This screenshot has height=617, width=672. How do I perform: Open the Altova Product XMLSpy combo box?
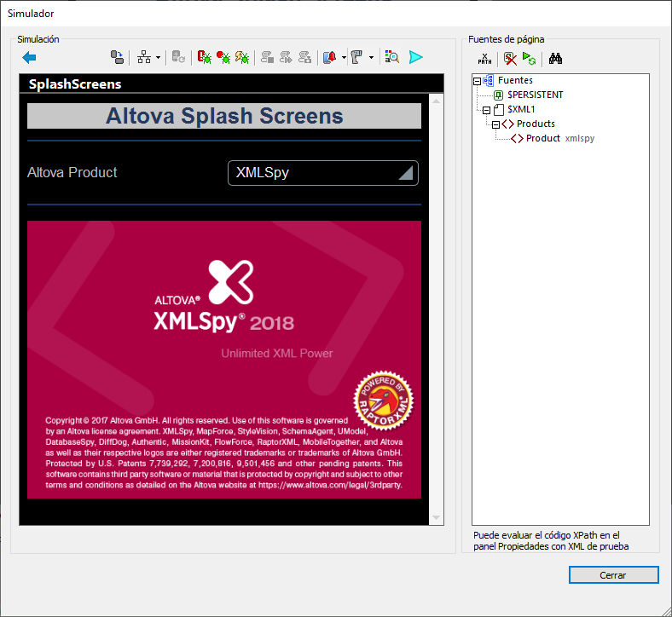click(x=323, y=173)
